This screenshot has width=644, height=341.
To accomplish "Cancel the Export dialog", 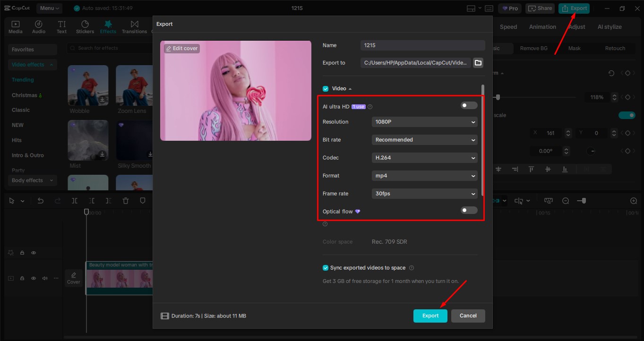I will point(468,315).
